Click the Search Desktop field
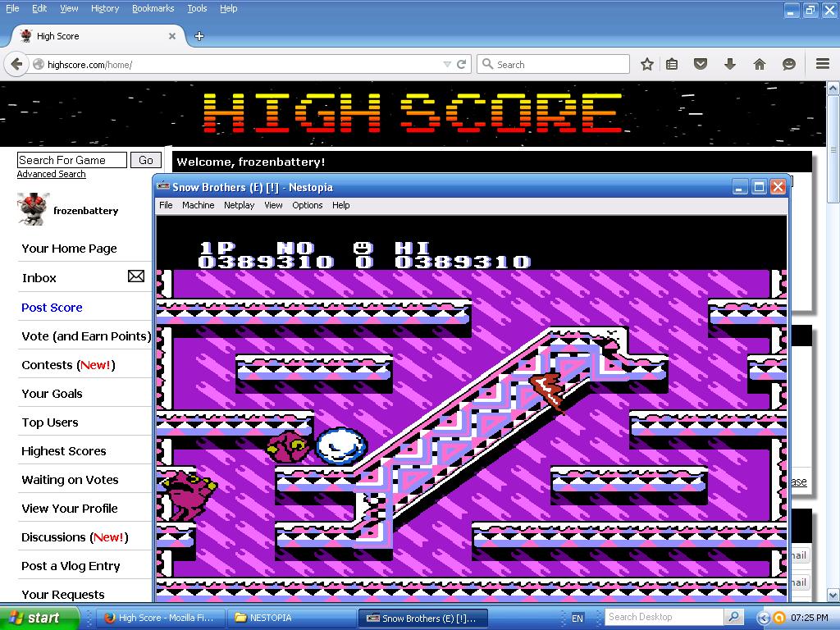The width and height of the screenshot is (840, 630). 664,617
